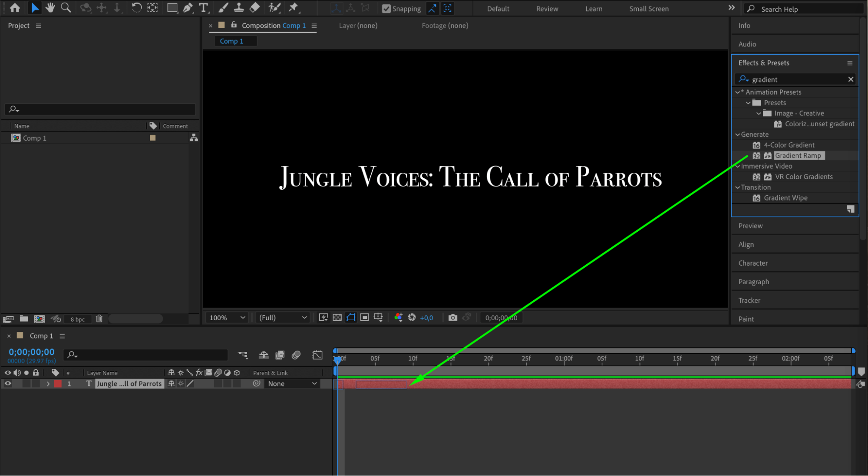The image size is (868, 476).
Task: Disable the Snapping checkbox
Action: pyautogui.click(x=386, y=9)
